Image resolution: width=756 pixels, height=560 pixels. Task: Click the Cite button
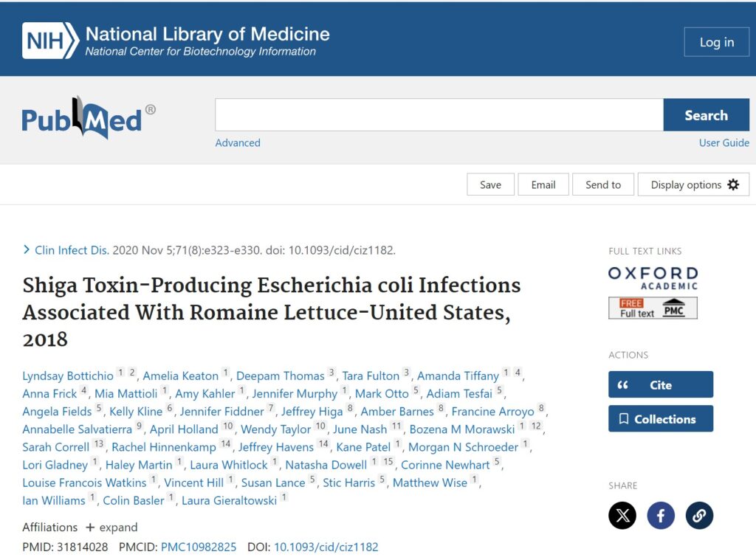[661, 384]
